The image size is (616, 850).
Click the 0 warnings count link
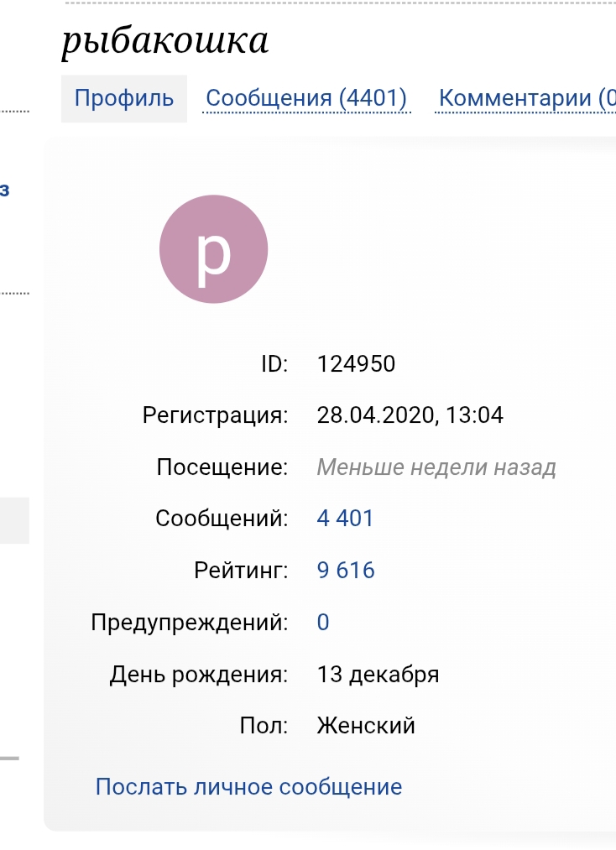[323, 623]
